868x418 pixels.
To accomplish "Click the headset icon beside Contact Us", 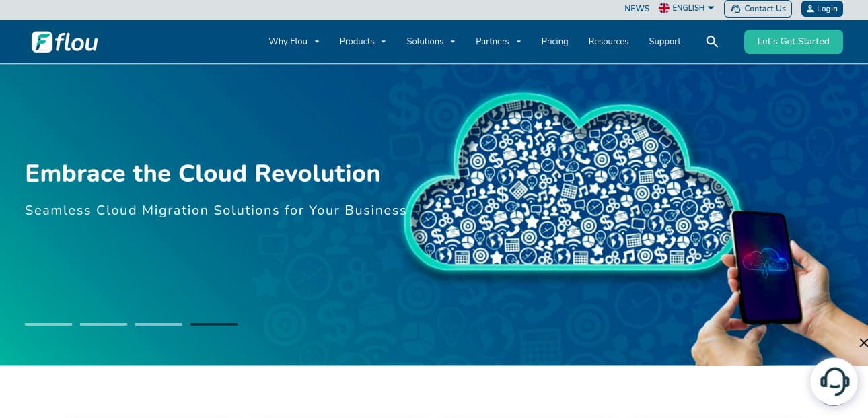I will [x=736, y=9].
